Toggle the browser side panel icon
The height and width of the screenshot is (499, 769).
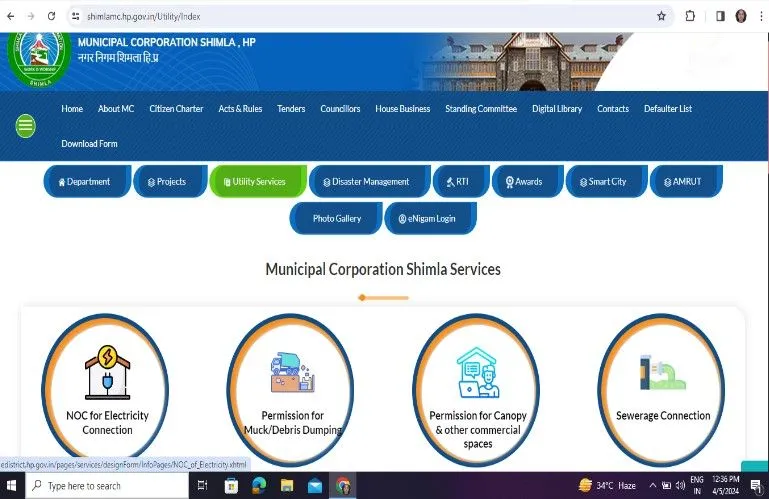tap(719, 16)
